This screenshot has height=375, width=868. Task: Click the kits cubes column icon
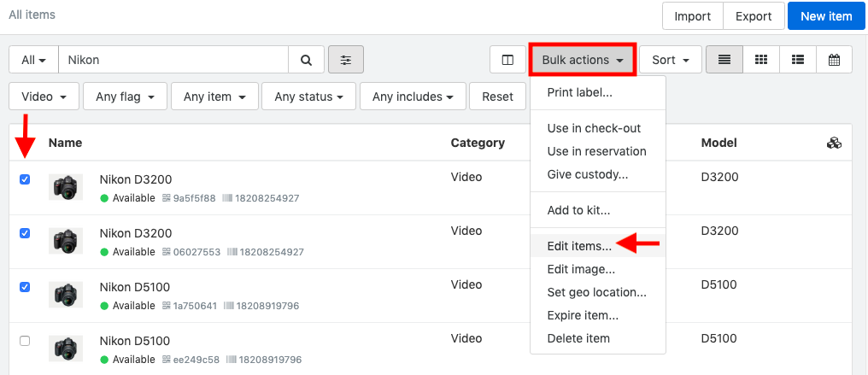pos(834,144)
